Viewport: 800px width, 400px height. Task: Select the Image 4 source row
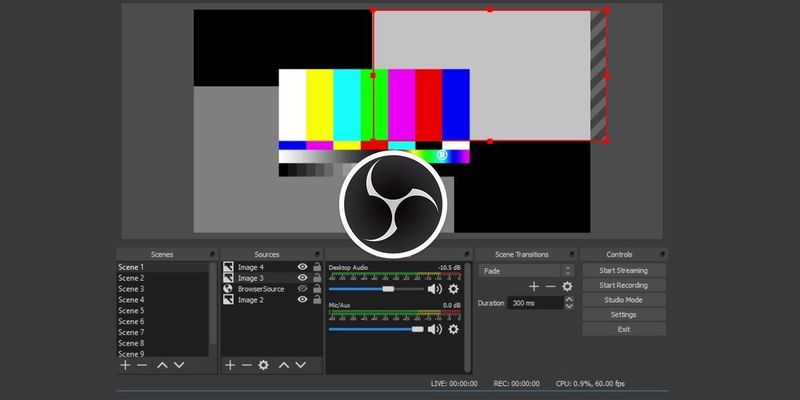[x=272, y=267]
